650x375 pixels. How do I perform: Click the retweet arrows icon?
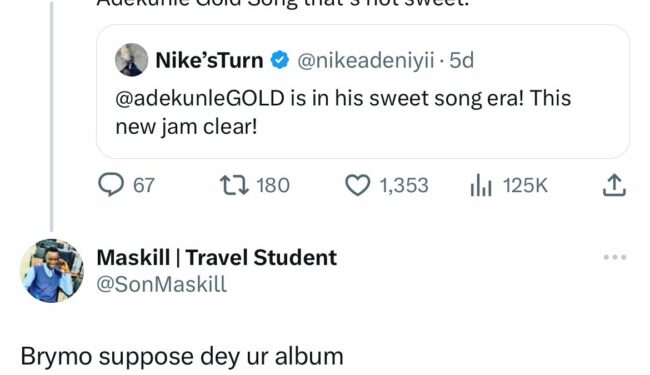[x=234, y=185]
